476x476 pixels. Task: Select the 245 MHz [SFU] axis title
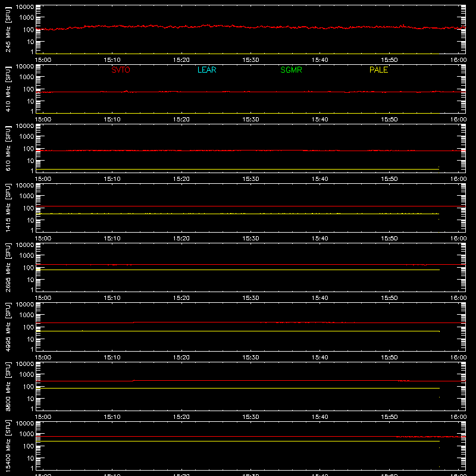point(8,29)
